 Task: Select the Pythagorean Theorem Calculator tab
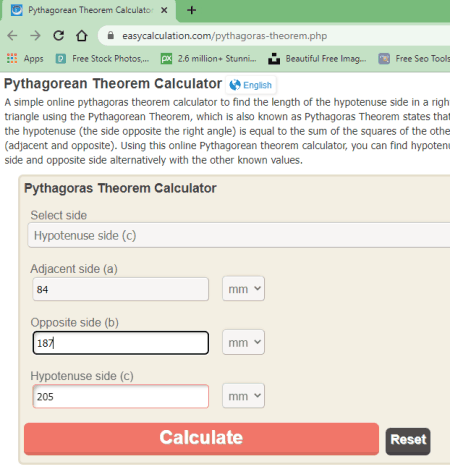tap(89, 10)
